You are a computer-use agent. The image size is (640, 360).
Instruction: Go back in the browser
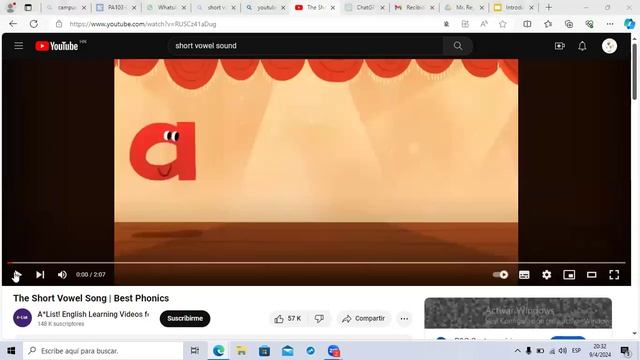(x=13, y=24)
